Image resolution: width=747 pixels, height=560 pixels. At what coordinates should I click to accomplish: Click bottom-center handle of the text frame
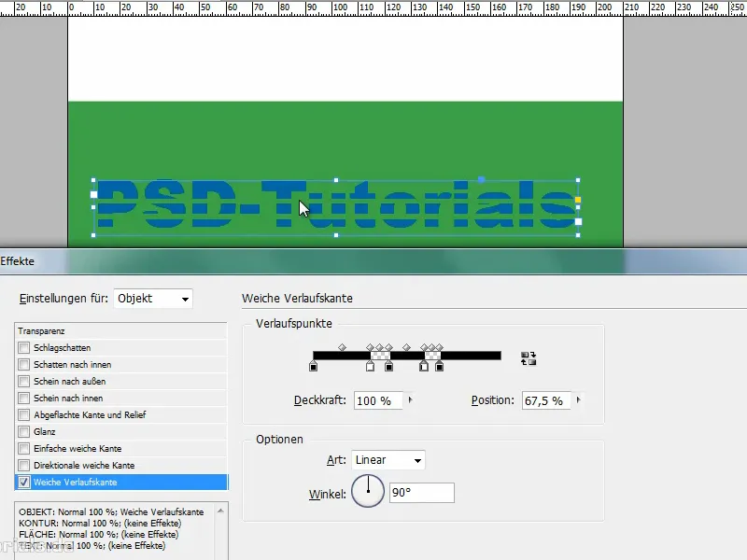pos(336,235)
